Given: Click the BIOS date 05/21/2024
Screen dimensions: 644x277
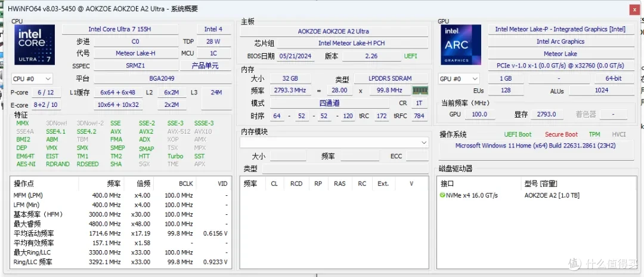Looking at the screenshot, I should [296, 56].
